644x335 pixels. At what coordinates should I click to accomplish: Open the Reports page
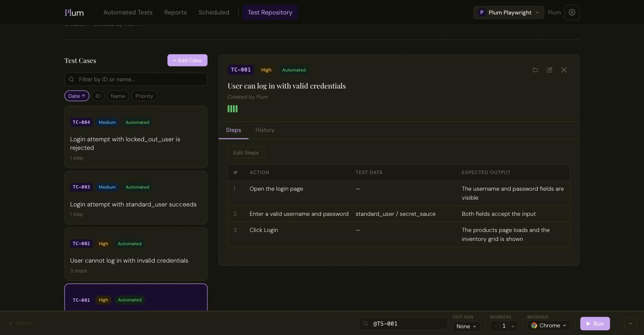[175, 12]
